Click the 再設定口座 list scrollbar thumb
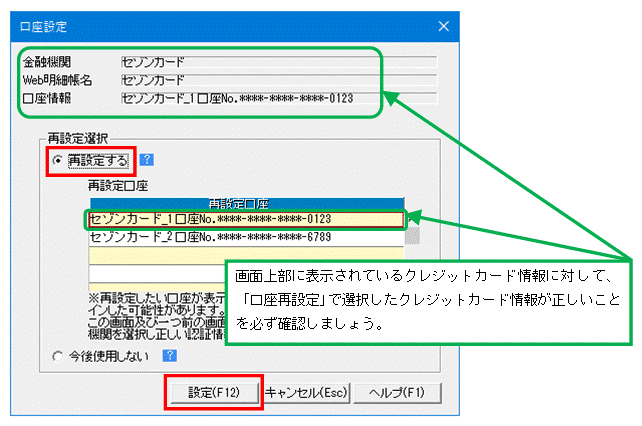 tap(412, 236)
